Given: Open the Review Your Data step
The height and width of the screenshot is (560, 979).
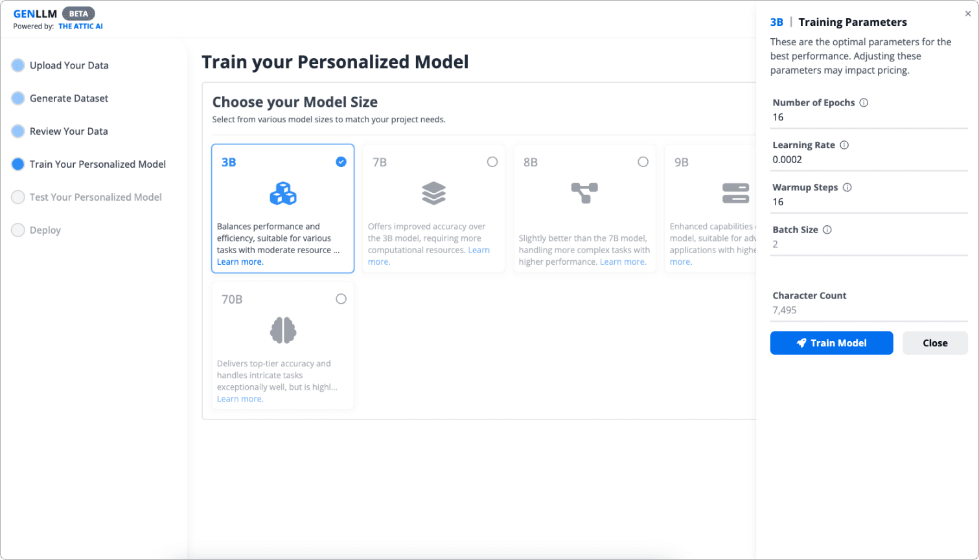Looking at the screenshot, I should coord(69,131).
